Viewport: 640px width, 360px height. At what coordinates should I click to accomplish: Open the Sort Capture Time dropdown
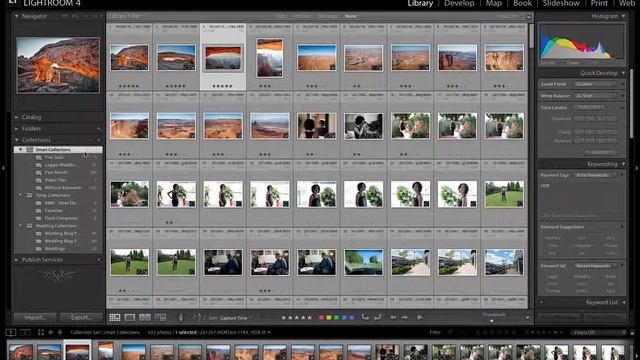[x=235, y=318]
